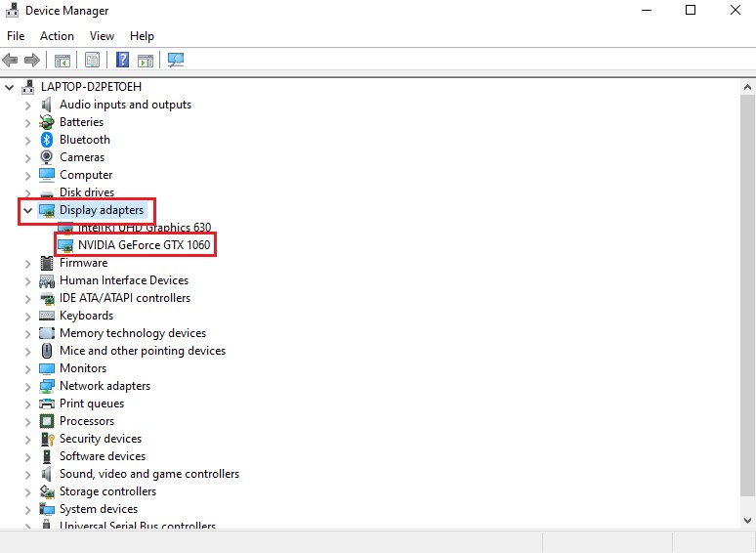The width and height of the screenshot is (756, 553).
Task: Click the LAPTOP-D2PETOEH computer icon
Action: pyautogui.click(x=28, y=87)
